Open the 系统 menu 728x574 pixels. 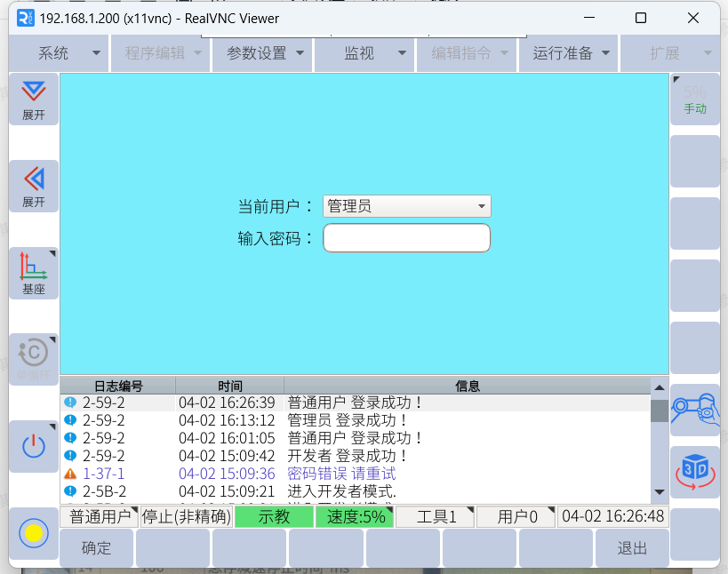coord(59,53)
